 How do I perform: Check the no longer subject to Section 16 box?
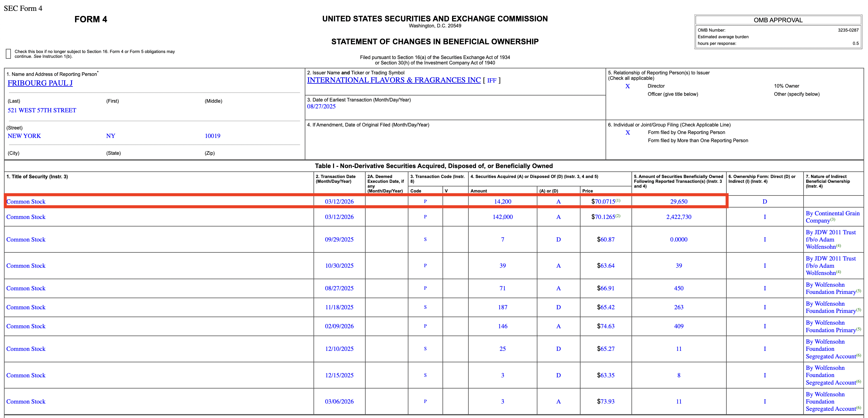[8, 54]
